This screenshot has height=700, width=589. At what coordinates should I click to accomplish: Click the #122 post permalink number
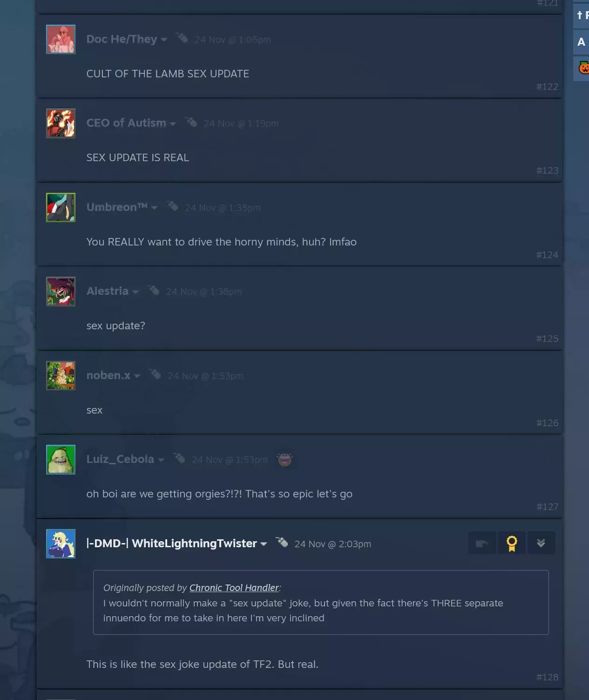547,87
